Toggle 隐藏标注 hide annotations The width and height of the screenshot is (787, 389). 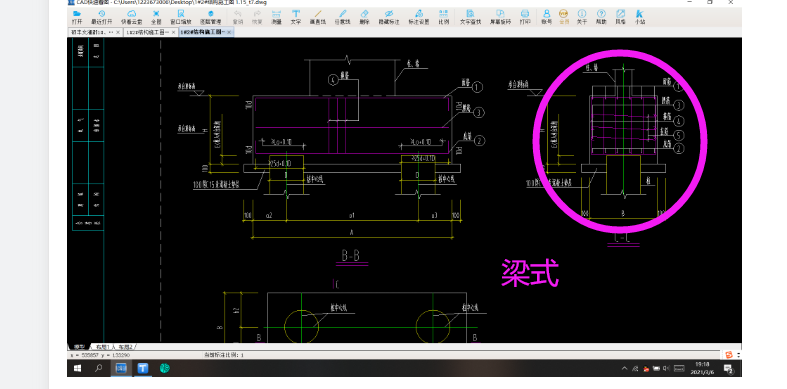[x=389, y=17]
